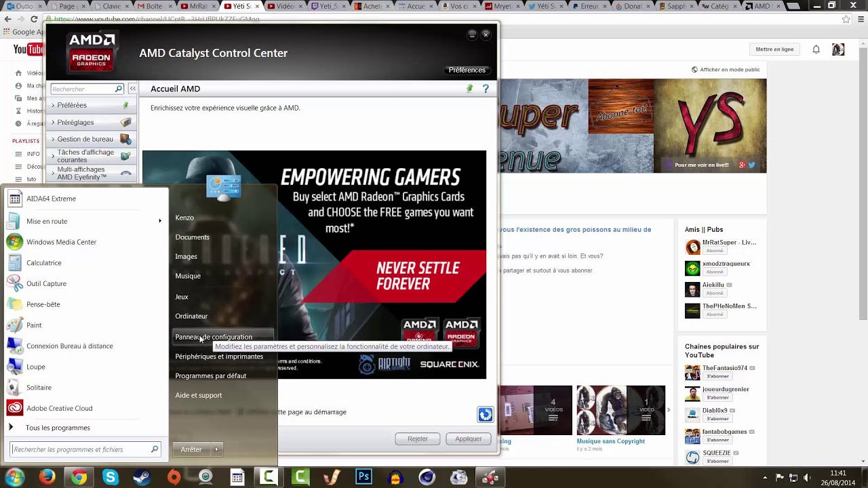Open the green Camtasia taskbar icon

click(x=300, y=477)
